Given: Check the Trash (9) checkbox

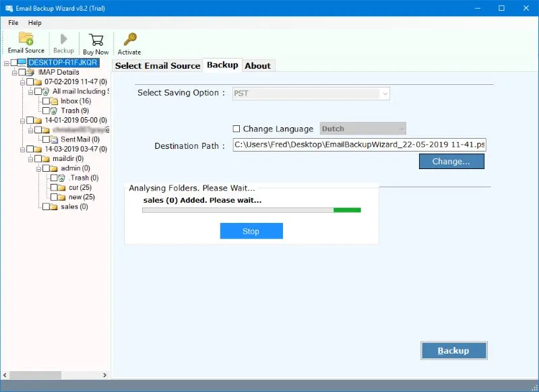Looking at the screenshot, I should pyautogui.click(x=46, y=110).
